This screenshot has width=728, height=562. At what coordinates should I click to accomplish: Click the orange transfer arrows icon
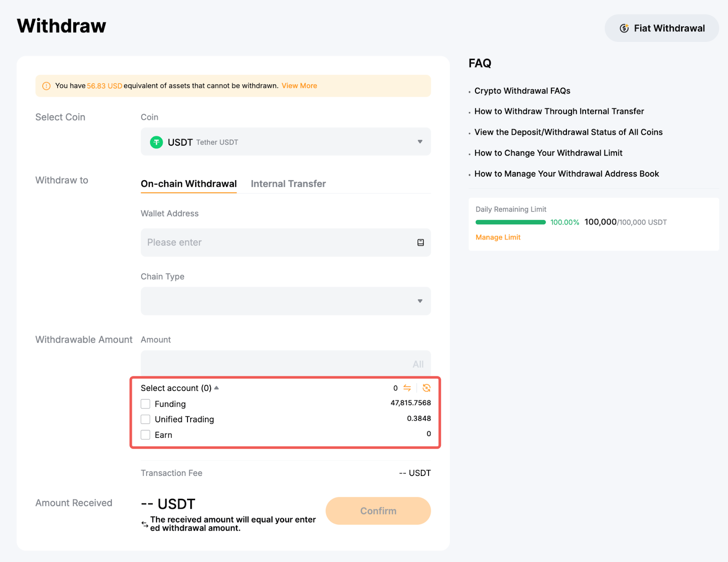[x=407, y=388]
